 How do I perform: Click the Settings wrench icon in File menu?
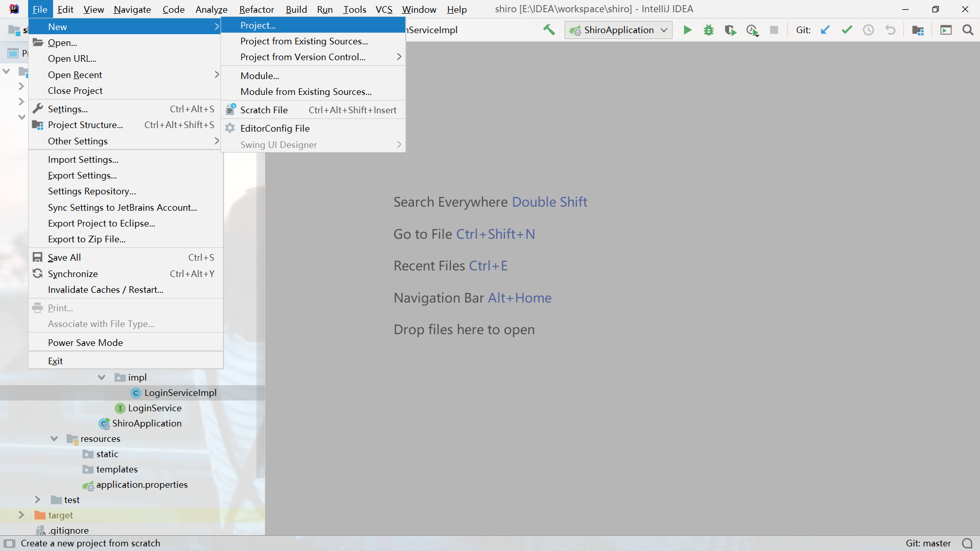tap(38, 109)
